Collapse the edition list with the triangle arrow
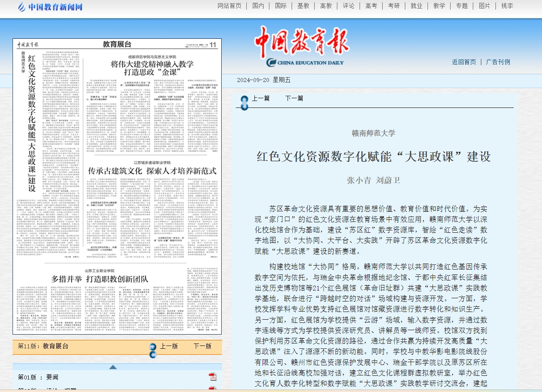542x392 pixels. 113,367
